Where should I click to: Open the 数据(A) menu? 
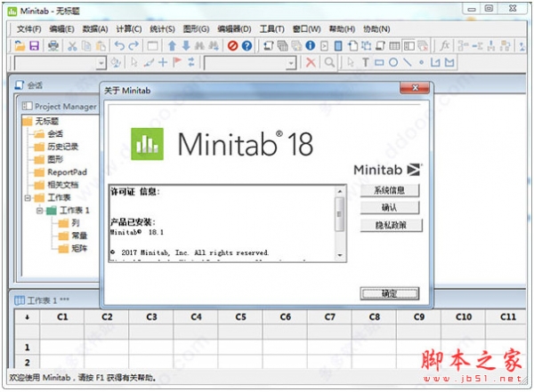[95, 29]
